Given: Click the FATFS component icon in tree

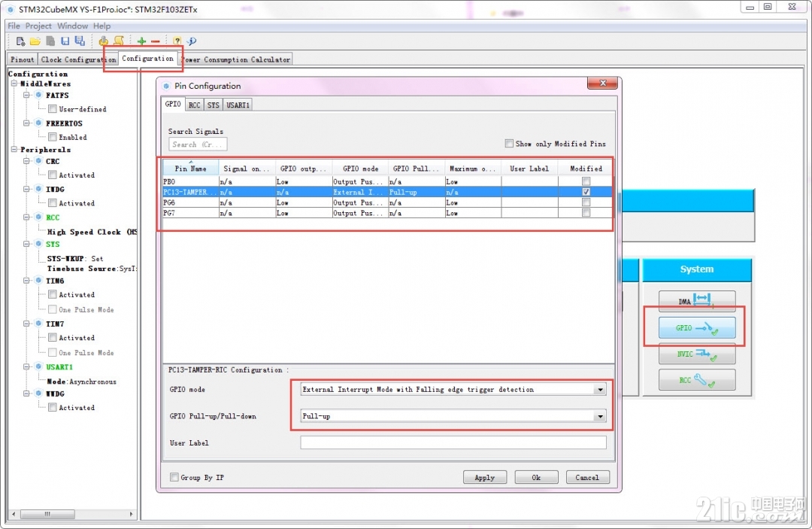Looking at the screenshot, I should point(38,96).
